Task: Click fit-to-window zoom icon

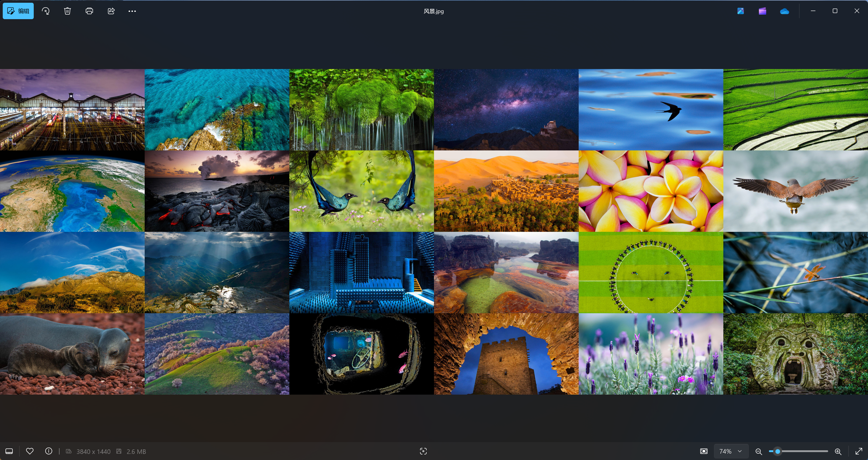Action: [x=704, y=451]
